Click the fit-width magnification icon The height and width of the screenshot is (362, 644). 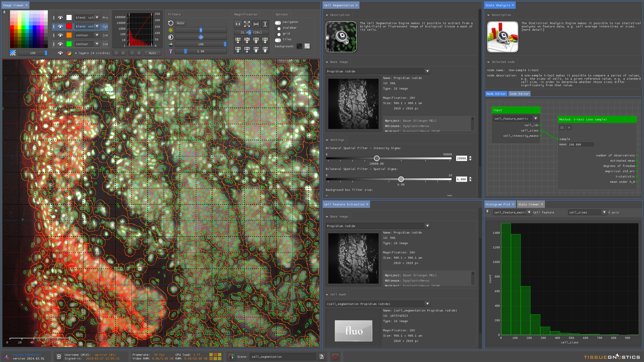click(x=256, y=24)
